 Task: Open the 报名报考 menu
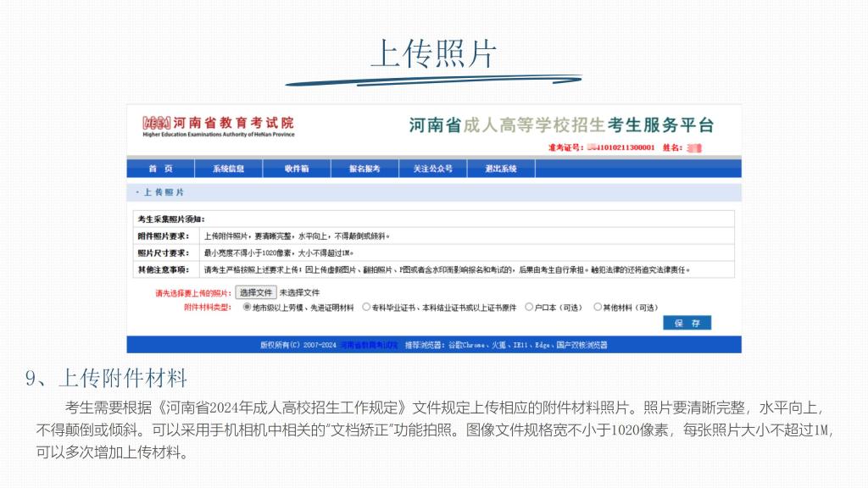click(x=364, y=169)
